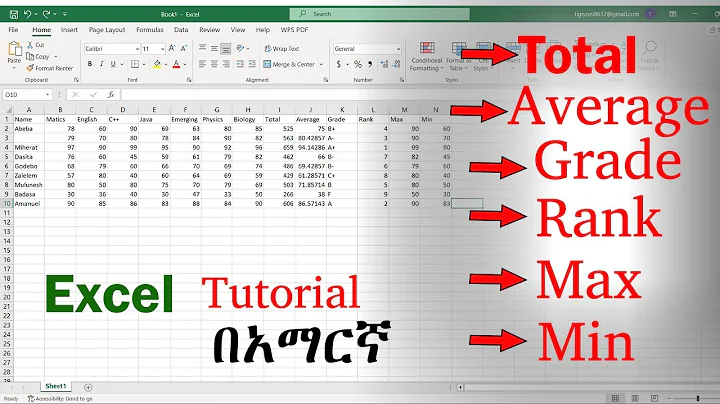Image resolution: width=720 pixels, height=404 pixels.
Task: Open the WPS PDF tab
Action: coord(294,30)
